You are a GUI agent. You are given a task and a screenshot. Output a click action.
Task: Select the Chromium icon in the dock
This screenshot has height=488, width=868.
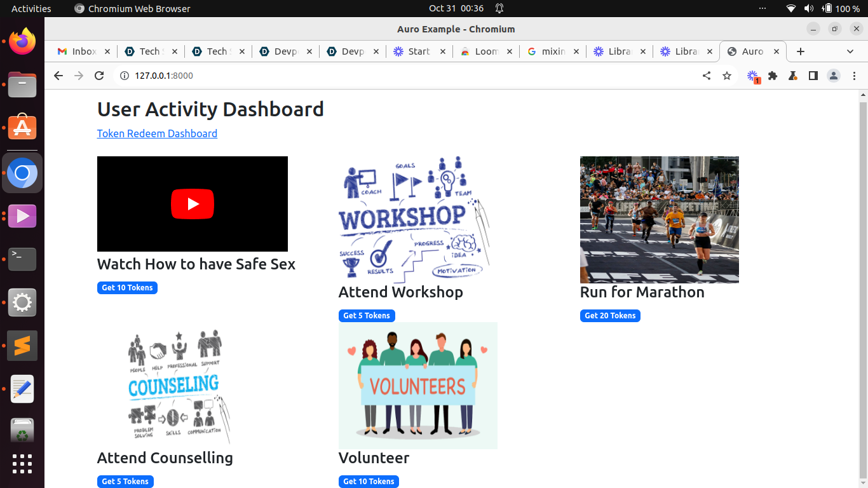click(x=22, y=173)
